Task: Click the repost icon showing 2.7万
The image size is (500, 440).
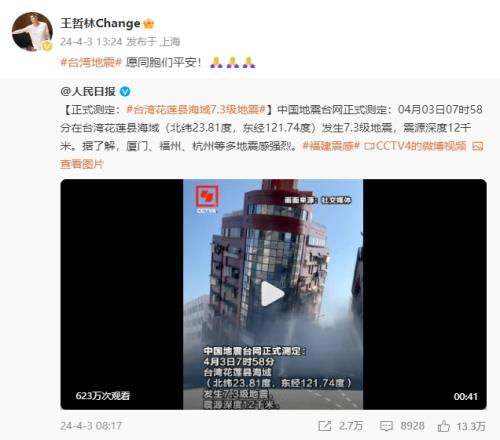Action: pos(325,426)
